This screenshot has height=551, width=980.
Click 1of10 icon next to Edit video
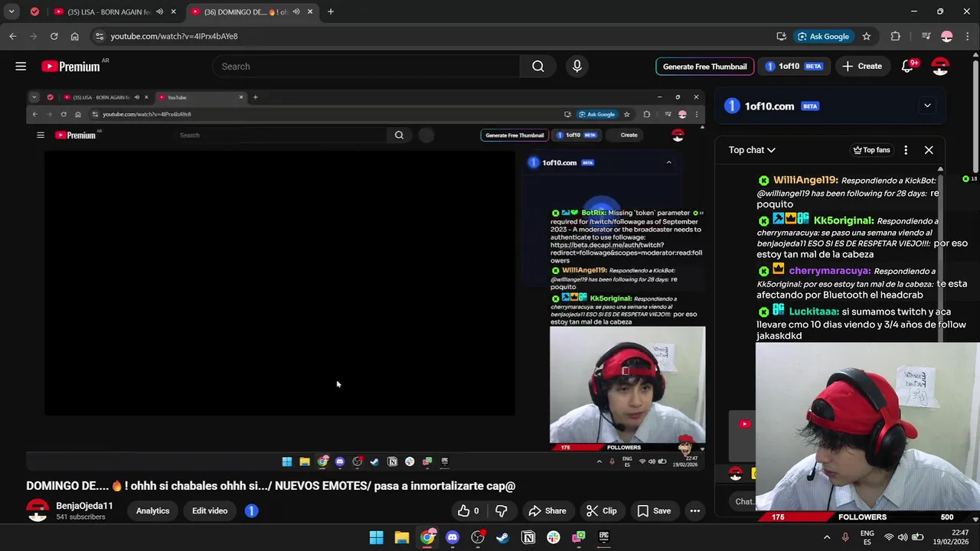point(251,510)
